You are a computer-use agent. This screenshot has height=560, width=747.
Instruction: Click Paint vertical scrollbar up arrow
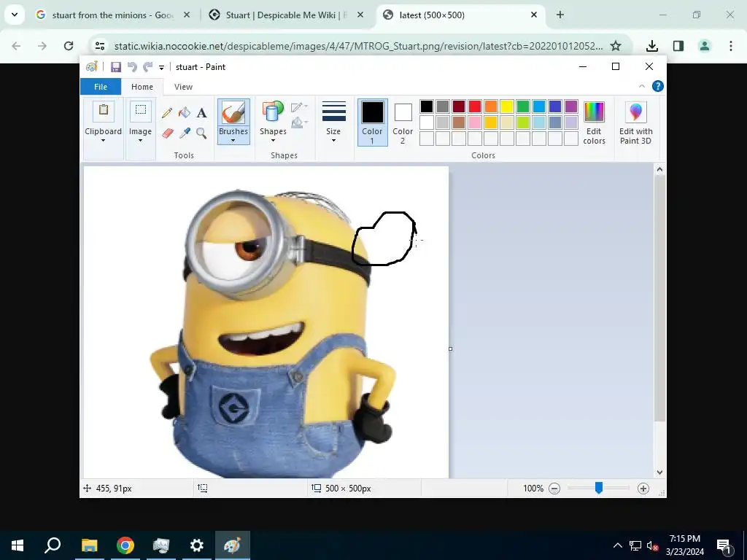[659, 169]
